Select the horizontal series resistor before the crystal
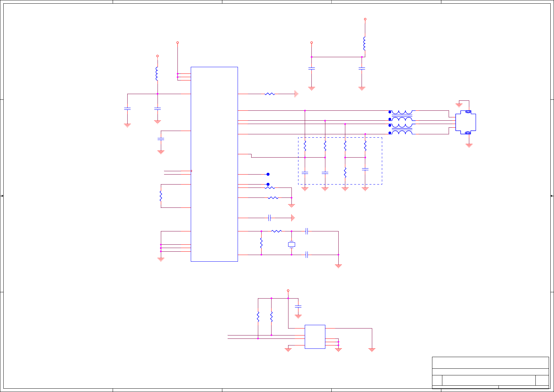Viewport: 554px width, 392px height. (277, 231)
